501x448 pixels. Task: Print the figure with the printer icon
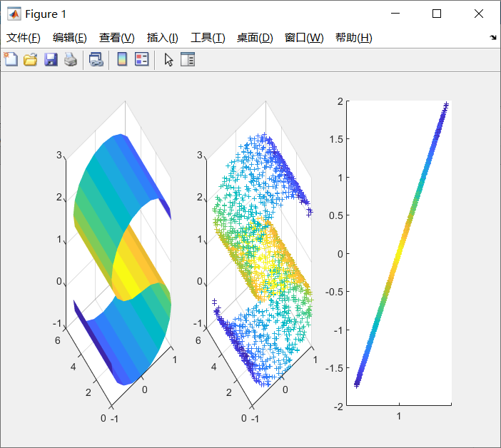tap(71, 59)
